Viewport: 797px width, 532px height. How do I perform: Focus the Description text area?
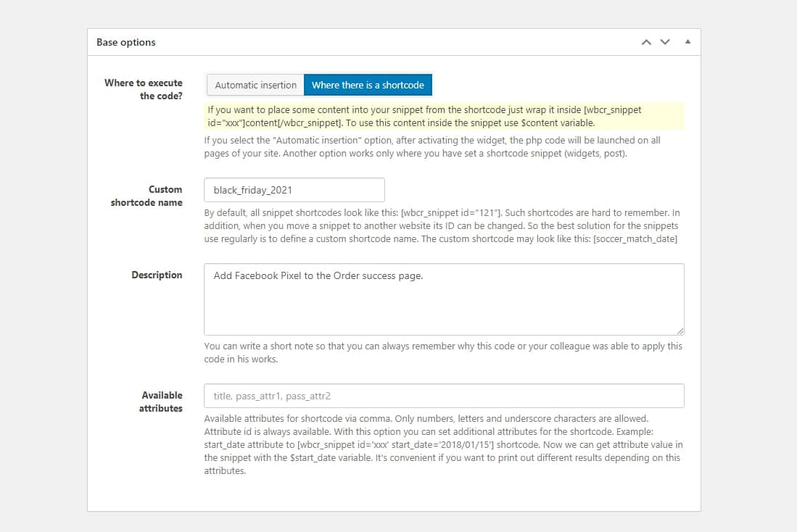(x=444, y=299)
